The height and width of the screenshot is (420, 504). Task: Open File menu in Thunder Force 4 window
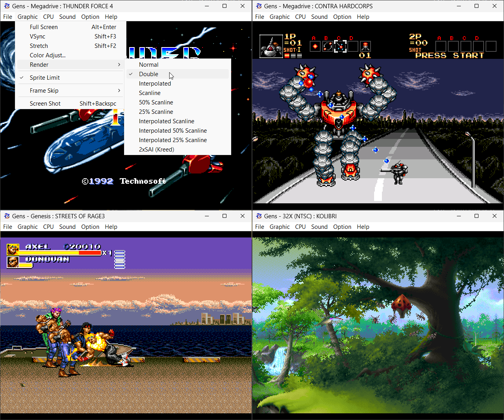click(x=7, y=16)
